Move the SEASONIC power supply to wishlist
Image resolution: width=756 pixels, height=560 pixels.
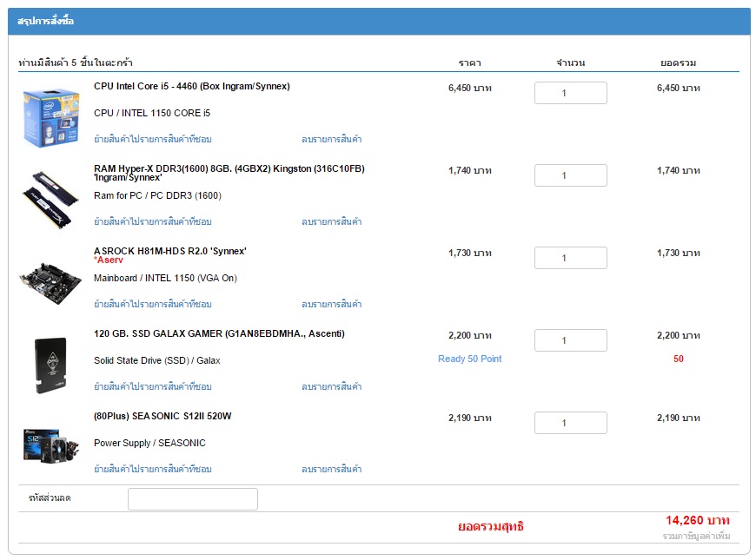pyautogui.click(x=153, y=469)
